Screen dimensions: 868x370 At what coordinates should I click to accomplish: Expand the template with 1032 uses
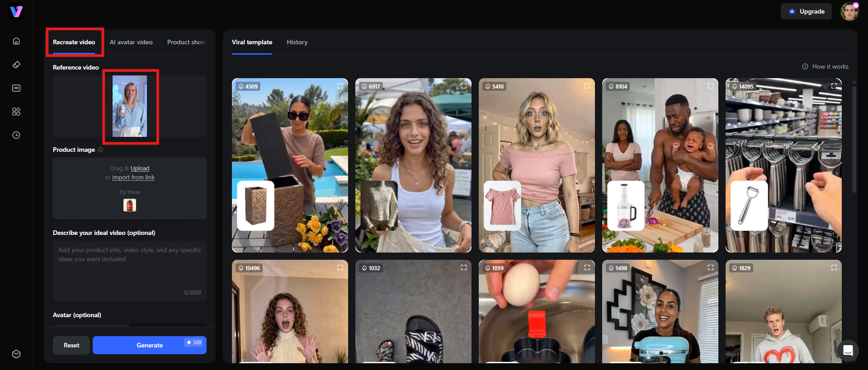tap(464, 267)
